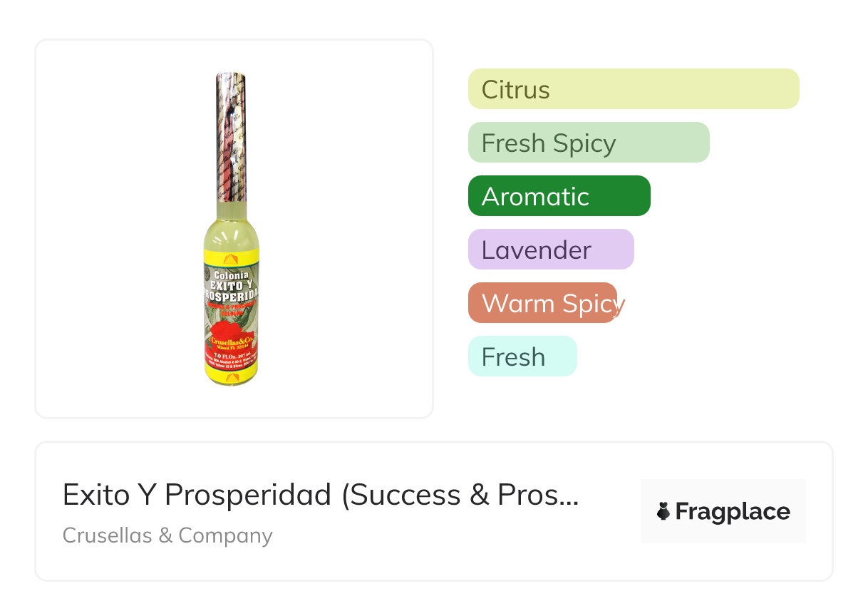The height and width of the screenshot is (616, 868).
Task: Click the Fragplace wordmark text
Action: (733, 511)
